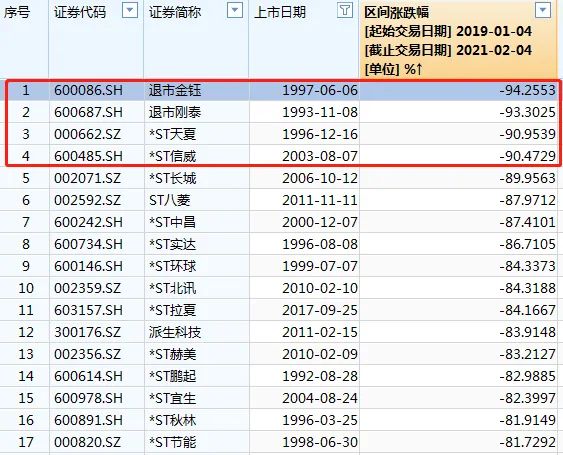This screenshot has height=455, width=563.
Task: Select stock code 603157.SH
Action: [88, 310]
